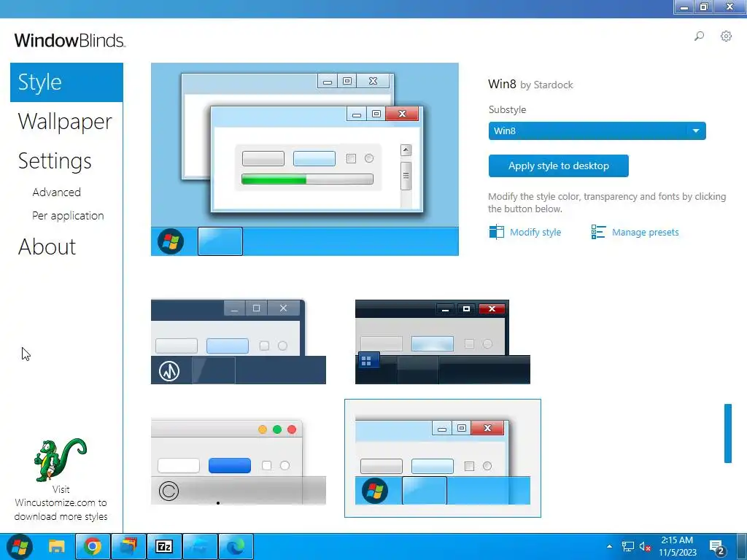Open the Windows Start orb
This screenshot has width=747, height=560.
tap(19, 546)
